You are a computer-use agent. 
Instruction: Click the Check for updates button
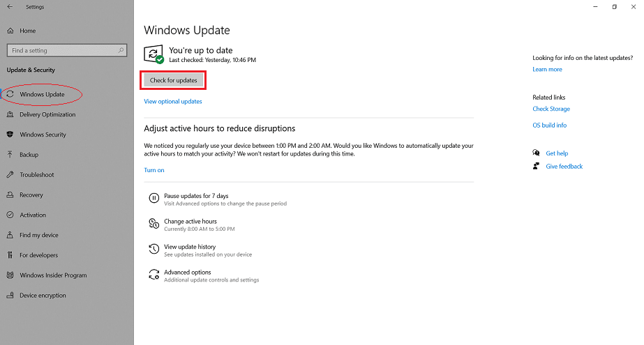point(173,80)
